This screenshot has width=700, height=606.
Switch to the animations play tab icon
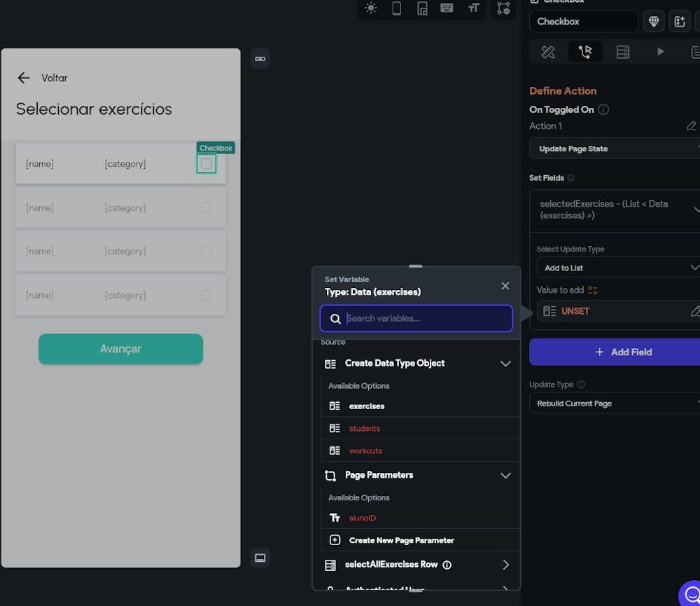pyautogui.click(x=660, y=52)
